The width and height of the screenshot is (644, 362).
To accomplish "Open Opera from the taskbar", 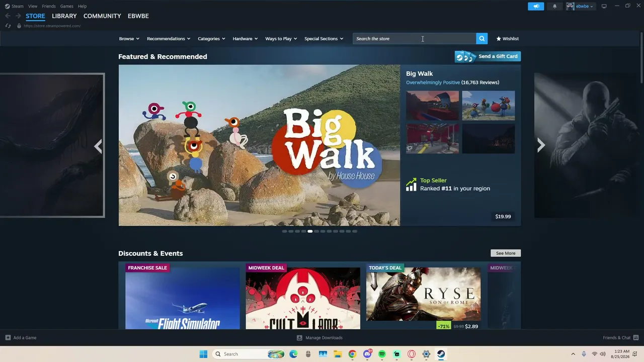I will (x=412, y=354).
